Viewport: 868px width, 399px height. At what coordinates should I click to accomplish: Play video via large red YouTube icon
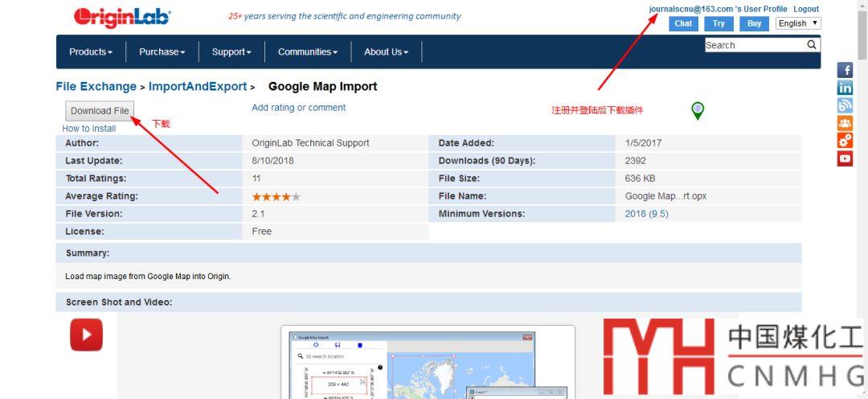86,335
